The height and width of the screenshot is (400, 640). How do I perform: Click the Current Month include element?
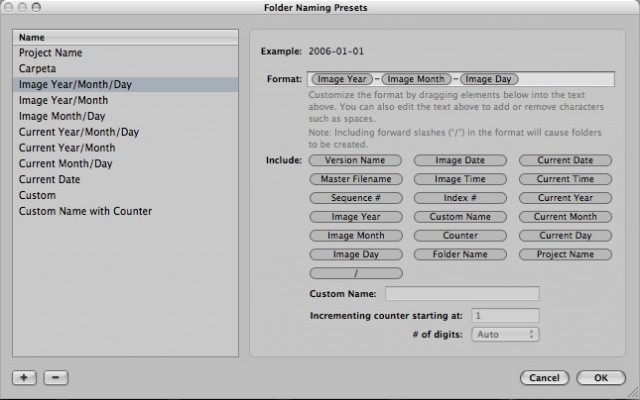coord(565,217)
